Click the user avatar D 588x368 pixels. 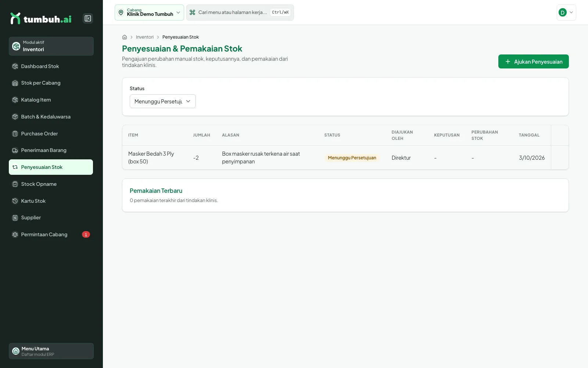point(563,13)
